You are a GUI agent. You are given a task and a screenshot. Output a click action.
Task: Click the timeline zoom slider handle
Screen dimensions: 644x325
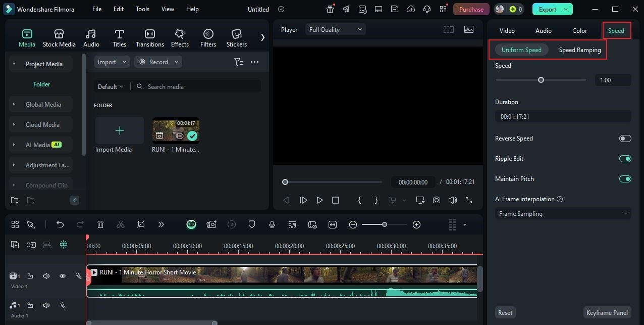coord(385,224)
